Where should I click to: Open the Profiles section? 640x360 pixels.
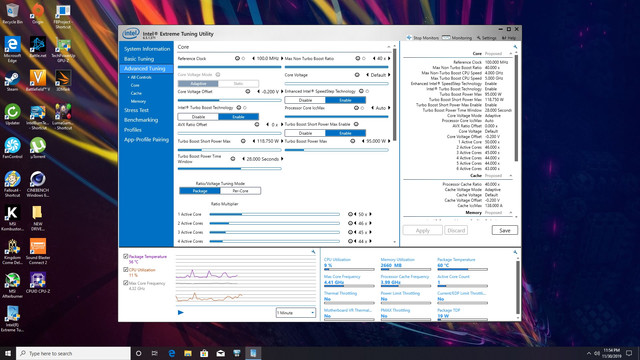[133, 130]
